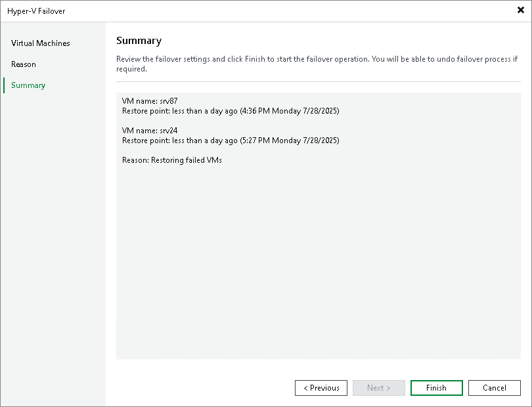The width and height of the screenshot is (532, 407).
Task: Select the 'VM name: srv24' line
Action: [x=150, y=130]
